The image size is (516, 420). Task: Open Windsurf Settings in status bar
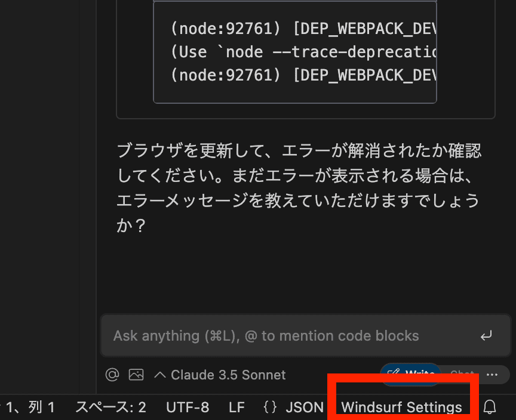pos(401,407)
